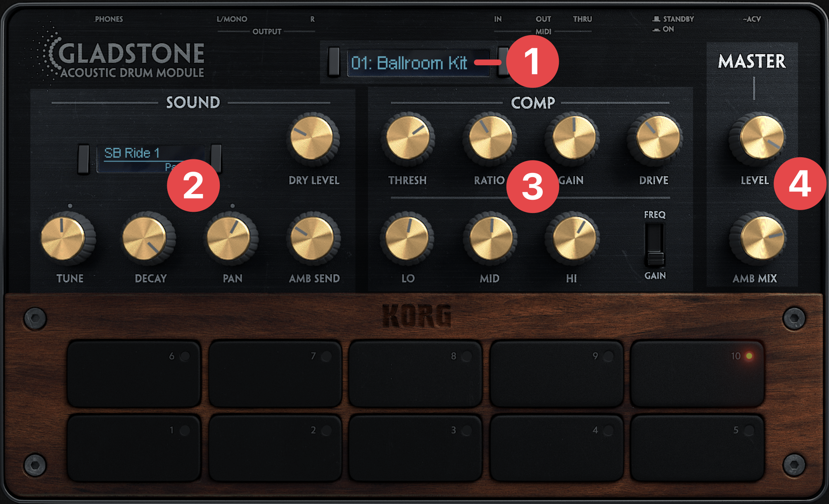The image size is (829, 504).
Task: Click the HI EQ knob
Action: 574,239
